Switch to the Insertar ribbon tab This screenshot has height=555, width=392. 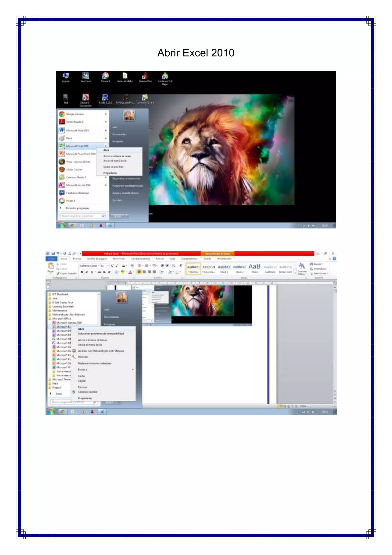pyautogui.click(x=77, y=259)
